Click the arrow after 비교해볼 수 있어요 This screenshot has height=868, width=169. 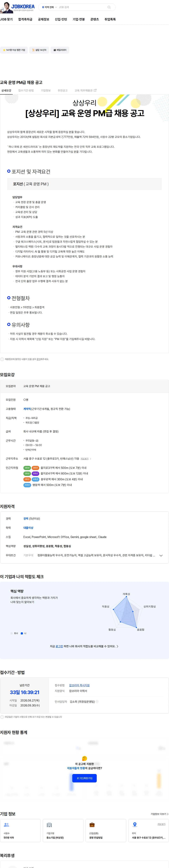[117, 646]
